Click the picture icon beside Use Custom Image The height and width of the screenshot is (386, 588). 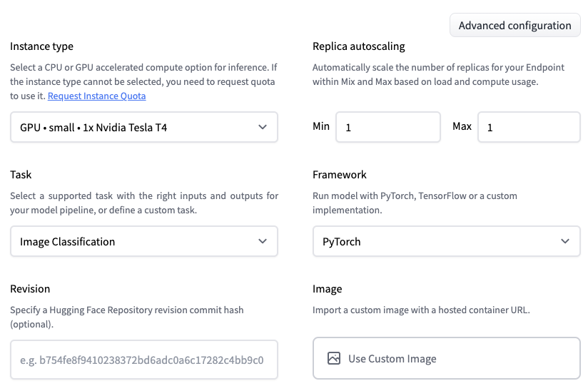pos(333,359)
